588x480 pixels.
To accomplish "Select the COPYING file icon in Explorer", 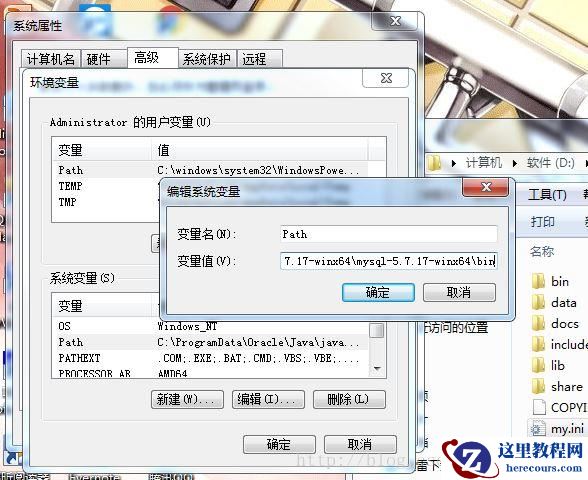I will coord(539,408).
